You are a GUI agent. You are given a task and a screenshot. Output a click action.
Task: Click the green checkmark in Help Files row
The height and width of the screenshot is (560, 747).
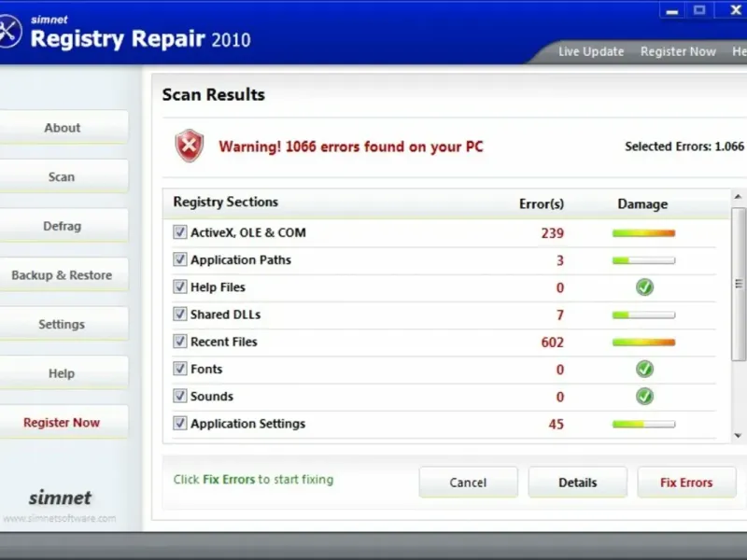[644, 287]
